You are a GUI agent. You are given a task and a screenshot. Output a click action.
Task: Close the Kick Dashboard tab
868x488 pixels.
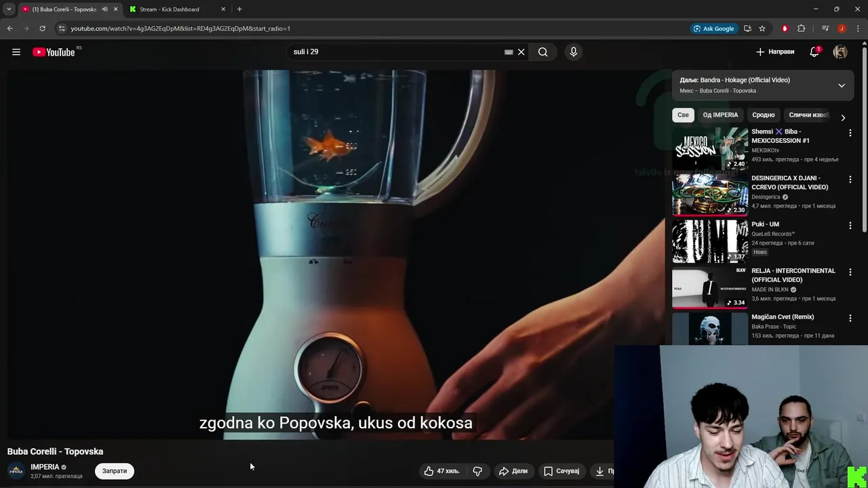[x=223, y=9]
